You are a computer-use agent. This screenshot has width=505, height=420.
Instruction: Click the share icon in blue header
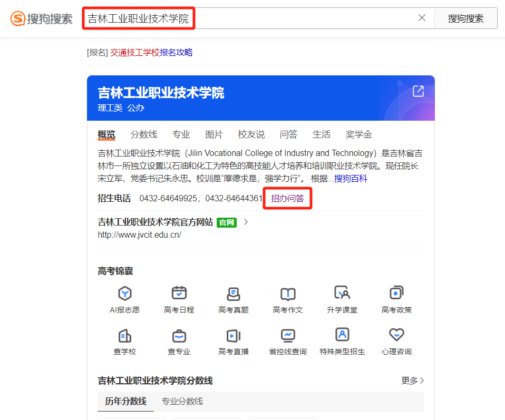(418, 91)
